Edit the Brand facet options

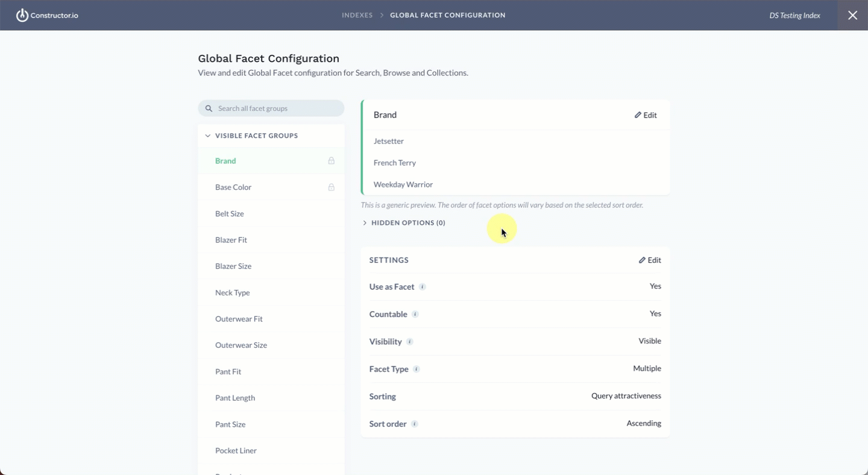(646, 115)
